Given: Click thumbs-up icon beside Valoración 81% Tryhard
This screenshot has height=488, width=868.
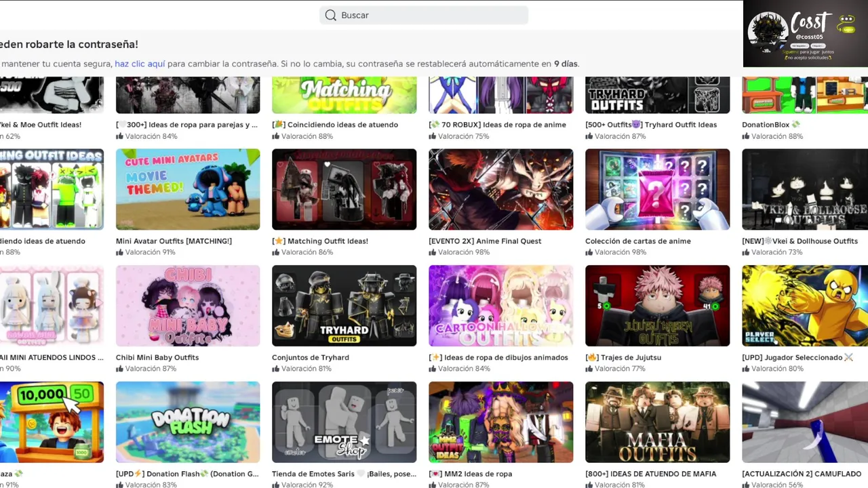Looking at the screenshot, I should [x=275, y=369].
